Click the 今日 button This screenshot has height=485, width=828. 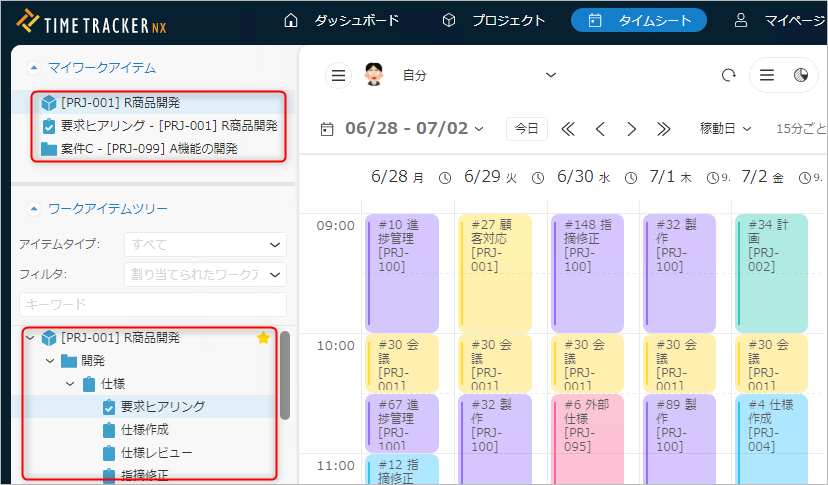tap(527, 128)
